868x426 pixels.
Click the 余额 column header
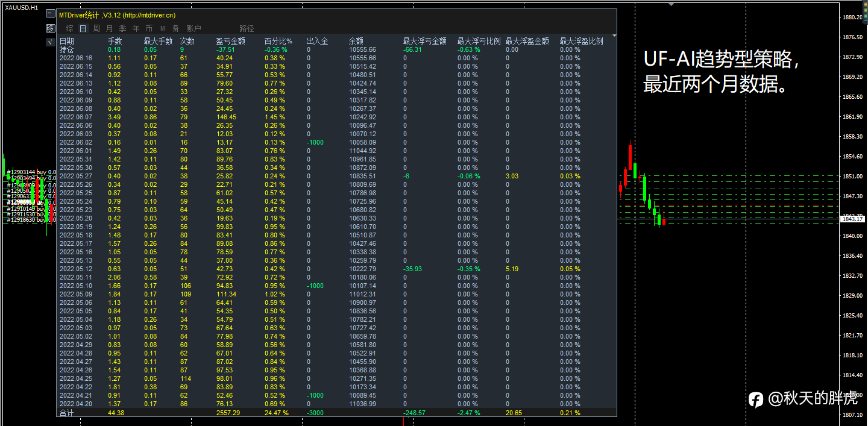[x=356, y=41]
